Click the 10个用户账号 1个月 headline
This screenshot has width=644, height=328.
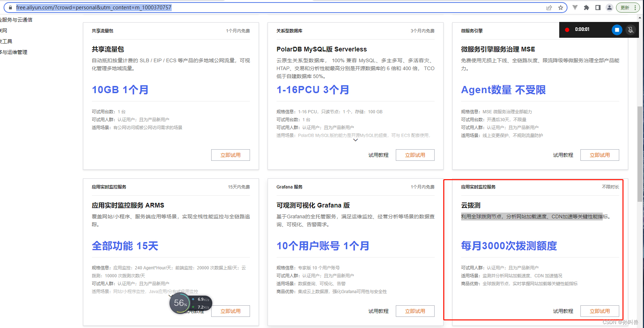click(323, 246)
